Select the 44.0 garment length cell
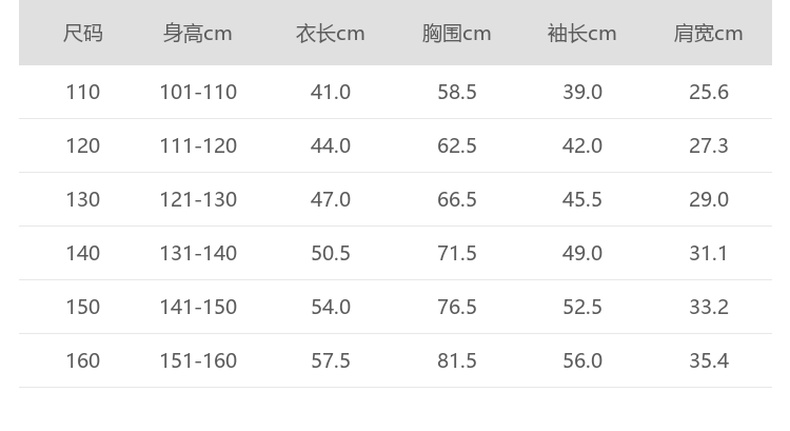This screenshot has width=790, height=431. [331, 146]
